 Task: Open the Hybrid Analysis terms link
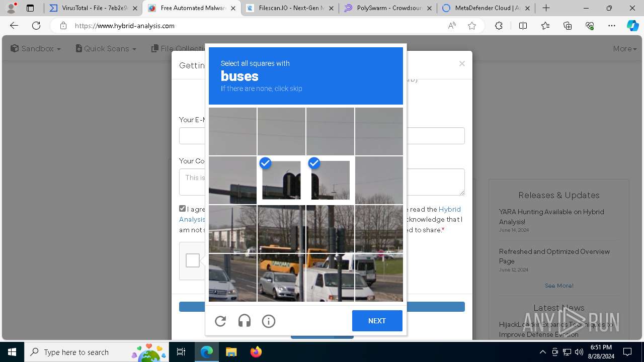pos(449,209)
